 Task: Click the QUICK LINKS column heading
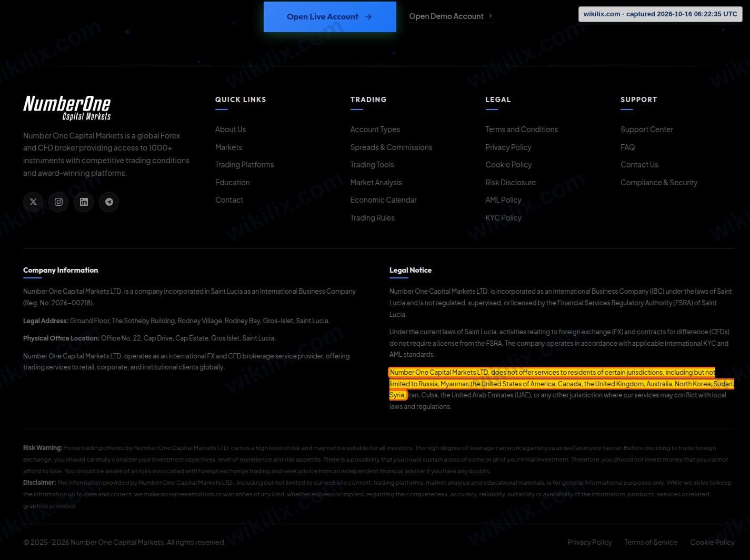[x=241, y=99]
